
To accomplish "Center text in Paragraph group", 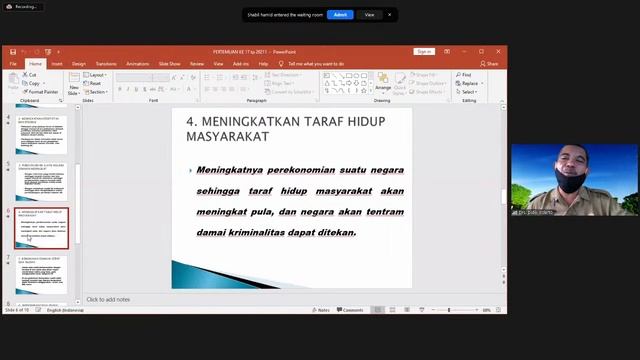I will (x=215, y=89).
